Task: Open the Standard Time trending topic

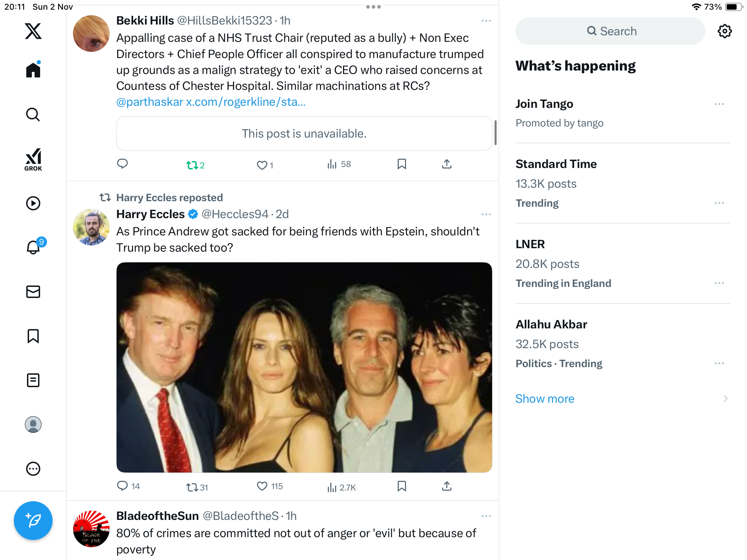Action: [556, 164]
